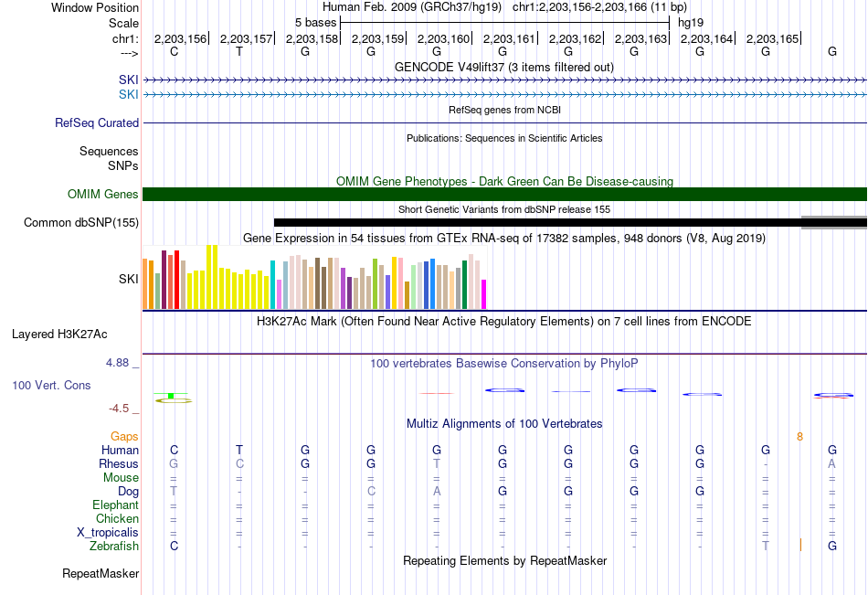Image resolution: width=868 pixels, height=595 pixels.
Task: Click the dark blue SKI transcript label
Action: point(129,80)
